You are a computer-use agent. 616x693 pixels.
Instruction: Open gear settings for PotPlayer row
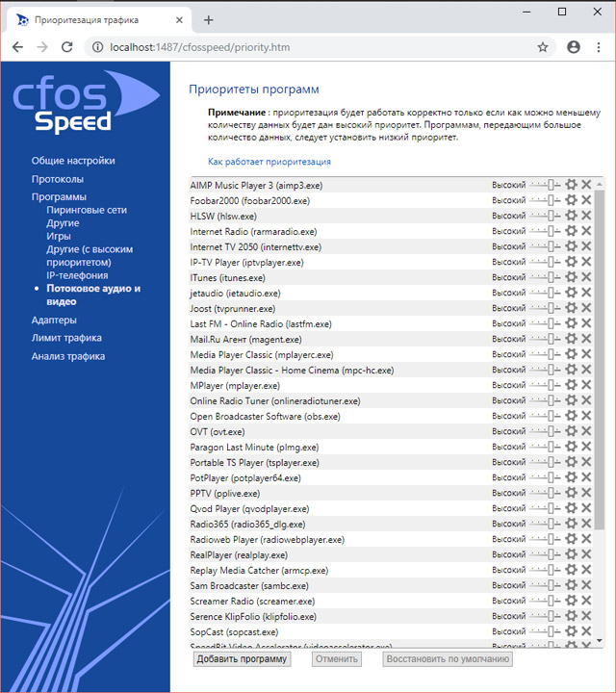tap(571, 477)
